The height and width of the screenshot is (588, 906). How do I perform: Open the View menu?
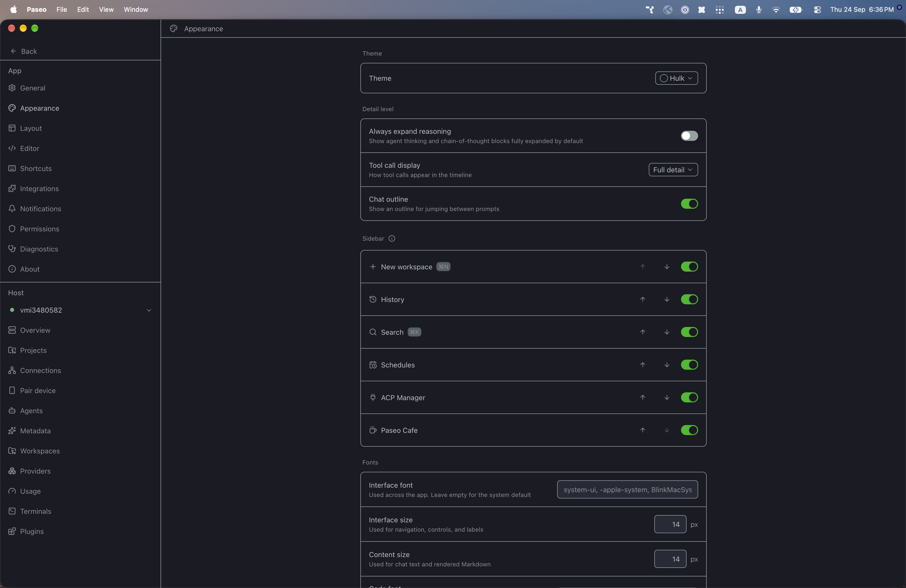coord(106,10)
